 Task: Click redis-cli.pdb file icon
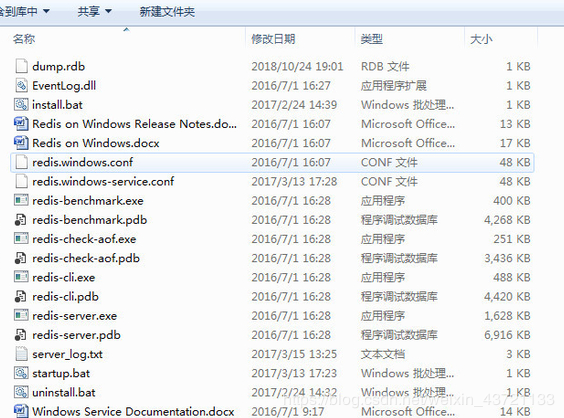tap(21, 296)
